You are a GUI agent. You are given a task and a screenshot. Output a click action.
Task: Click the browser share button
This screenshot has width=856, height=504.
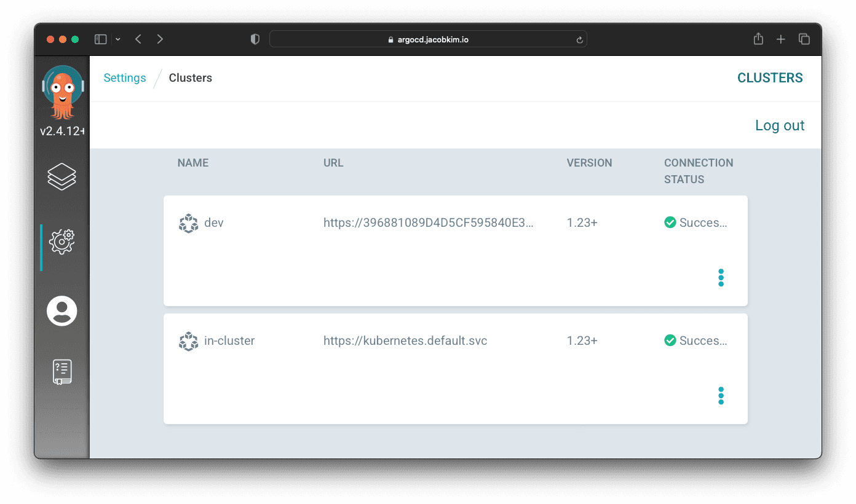click(758, 39)
